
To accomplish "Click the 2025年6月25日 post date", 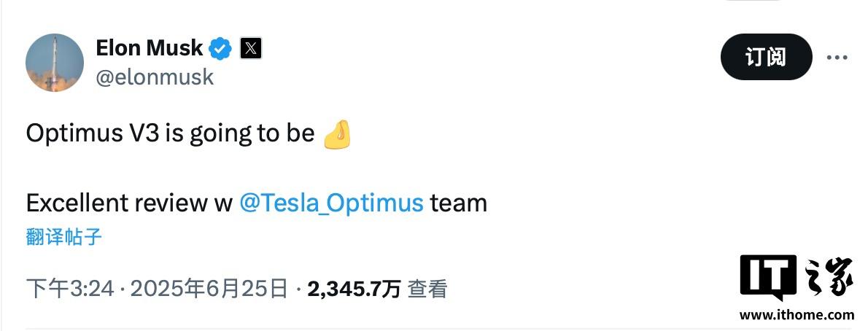I will click(x=209, y=289).
